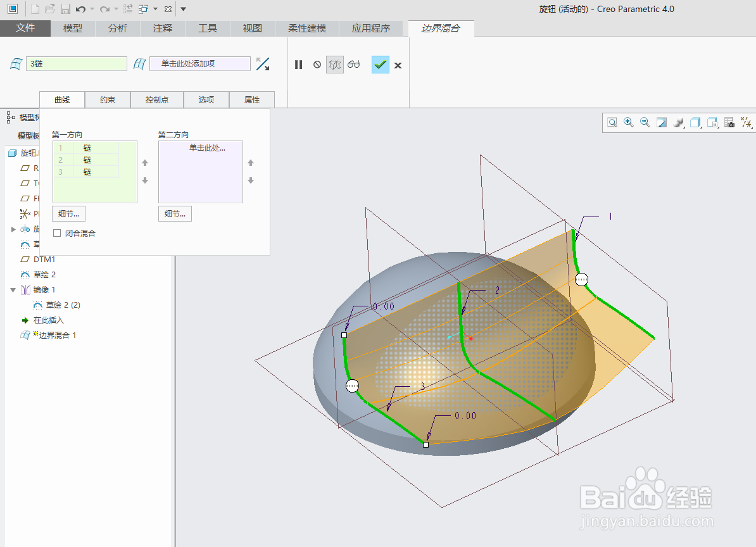
Task: Open the 控制点 panel tab
Action: [x=157, y=100]
